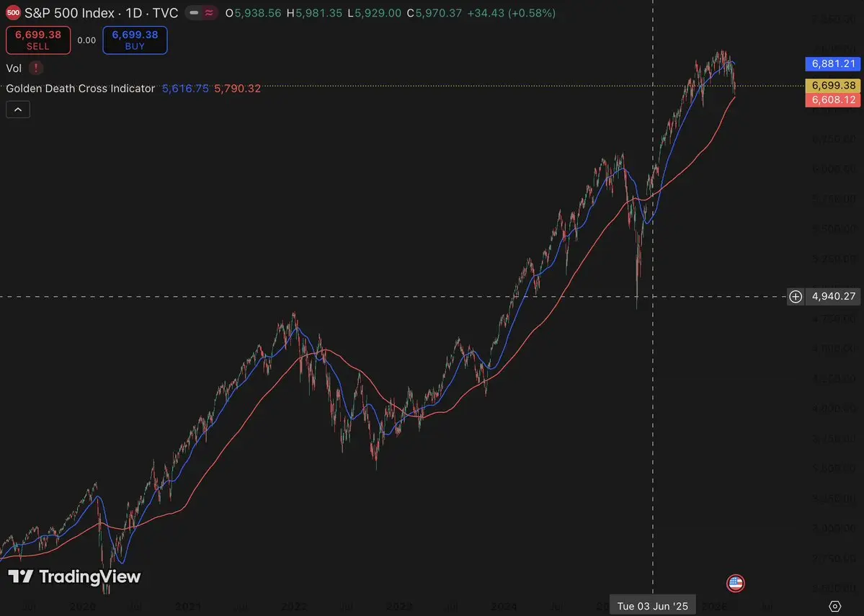Click the 6,699.38 BUY button

135,40
